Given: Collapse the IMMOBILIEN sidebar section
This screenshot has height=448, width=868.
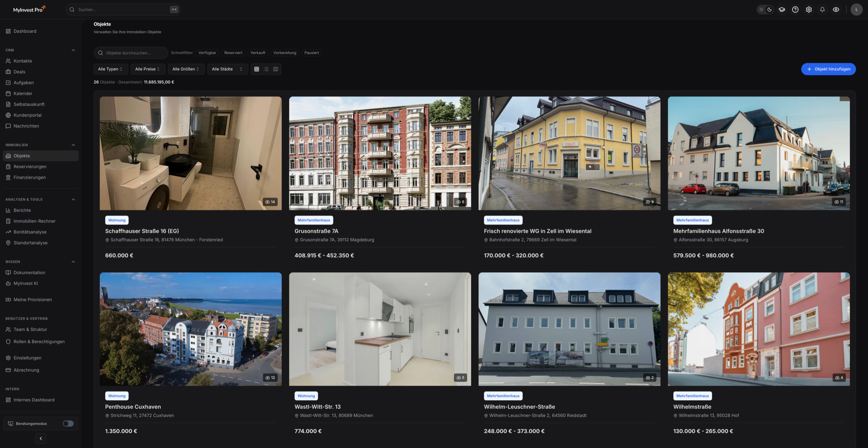Looking at the screenshot, I should 73,145.
